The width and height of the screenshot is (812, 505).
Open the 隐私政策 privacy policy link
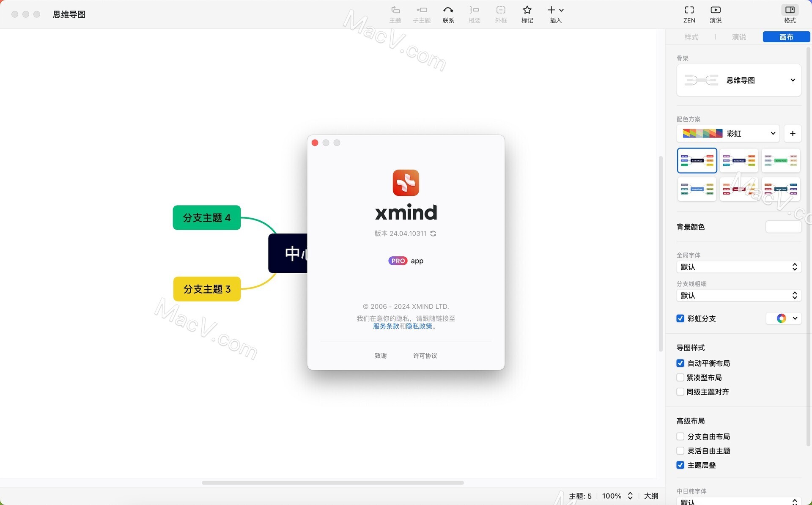tap(419, 327)
